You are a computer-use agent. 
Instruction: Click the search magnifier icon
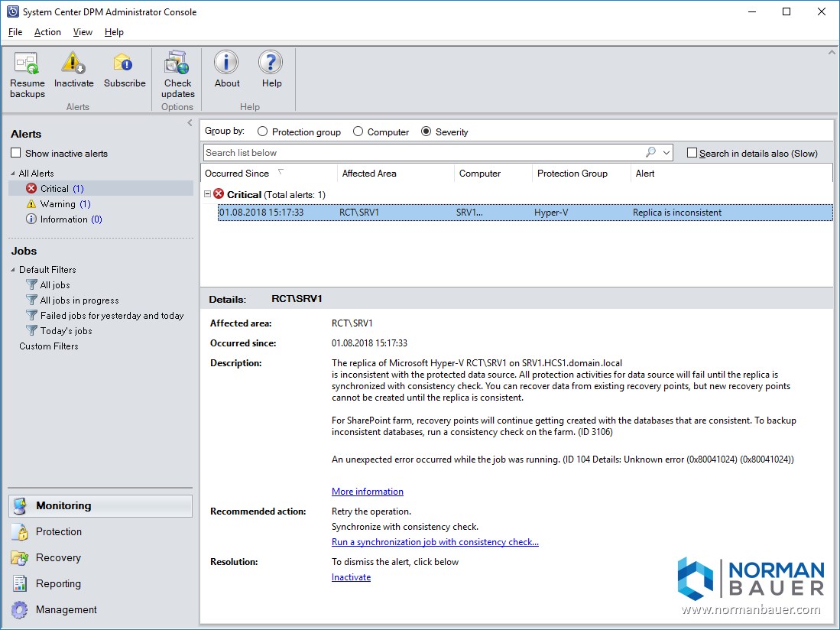click(x=650, y=152)
